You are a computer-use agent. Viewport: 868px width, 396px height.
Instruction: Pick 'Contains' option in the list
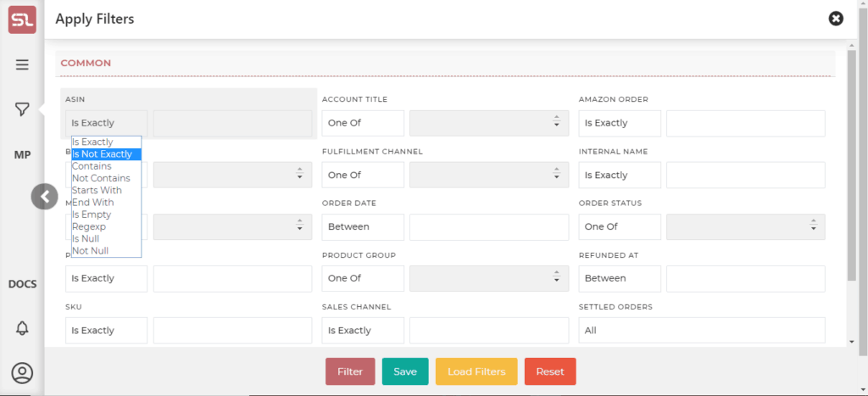click(x=106, y=166)
